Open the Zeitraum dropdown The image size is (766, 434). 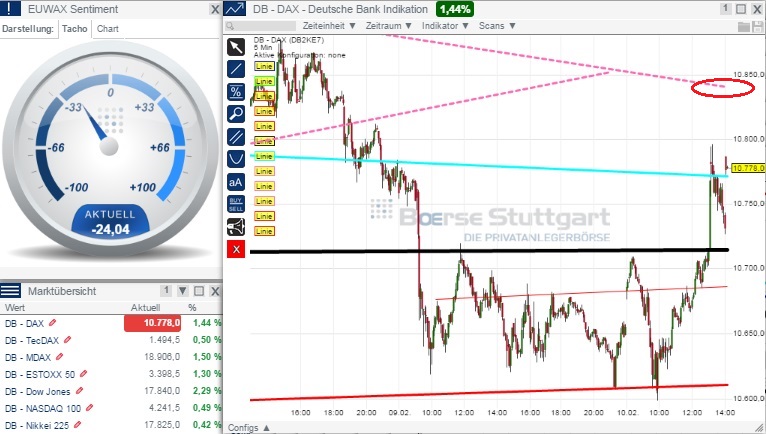[388, 26]
